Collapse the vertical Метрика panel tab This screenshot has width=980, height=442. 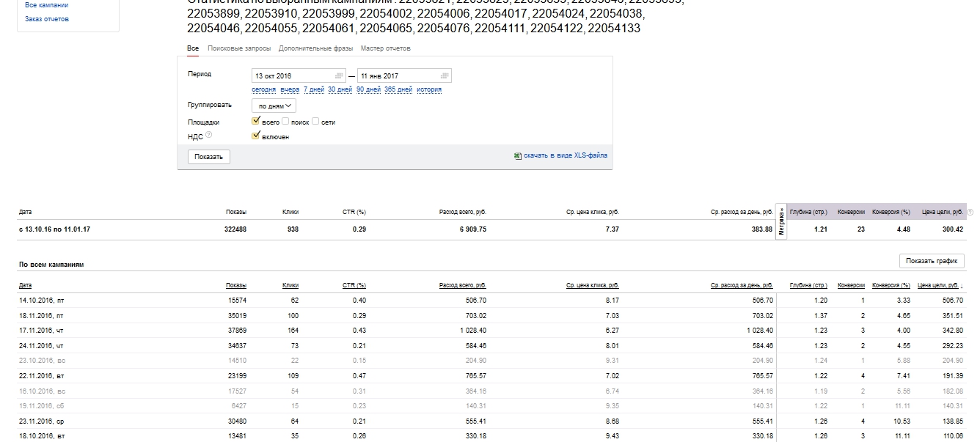[782, 221]
